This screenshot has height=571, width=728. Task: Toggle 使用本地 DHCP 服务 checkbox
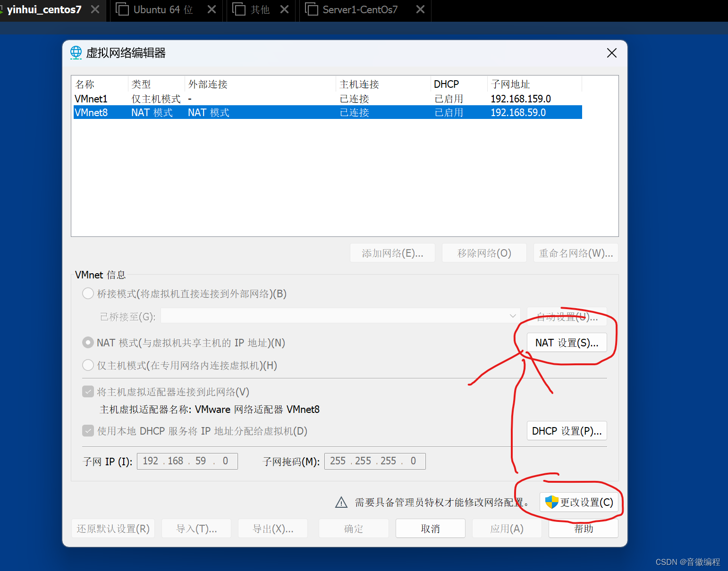pos(88,431)
